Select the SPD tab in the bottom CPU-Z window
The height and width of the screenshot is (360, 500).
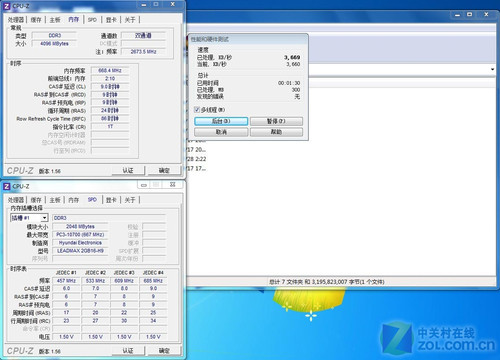click(92, 200)
